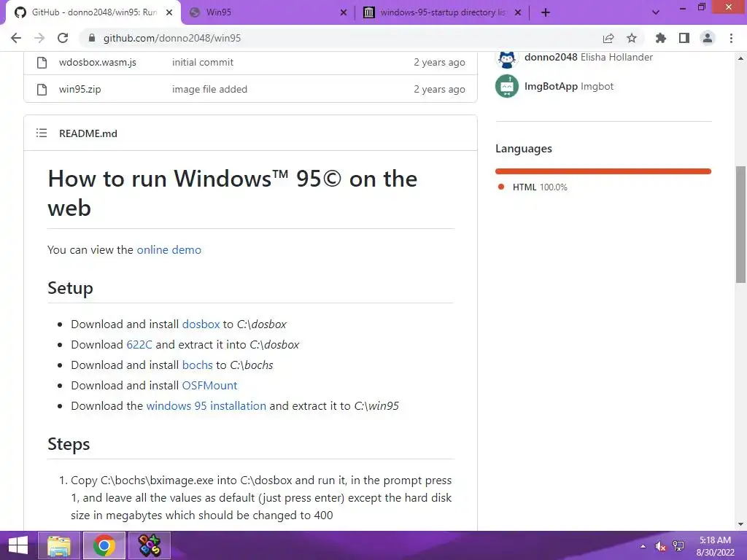
Task: Open the OSFMount link
Action: click(209, 386)
